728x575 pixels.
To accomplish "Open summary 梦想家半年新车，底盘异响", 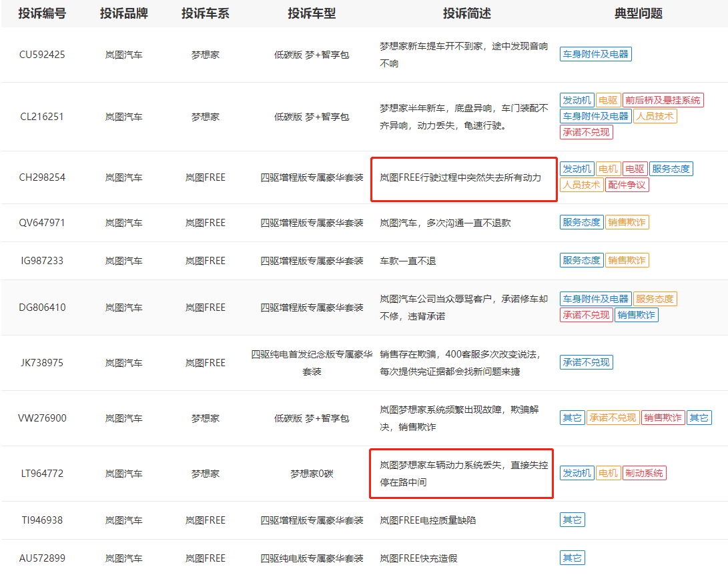I will [x=464, y=117].
